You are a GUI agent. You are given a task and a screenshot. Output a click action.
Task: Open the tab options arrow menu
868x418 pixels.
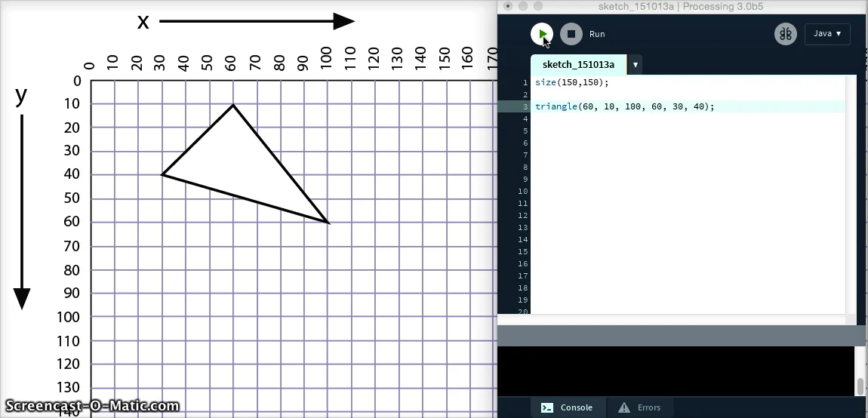(636, 65)
